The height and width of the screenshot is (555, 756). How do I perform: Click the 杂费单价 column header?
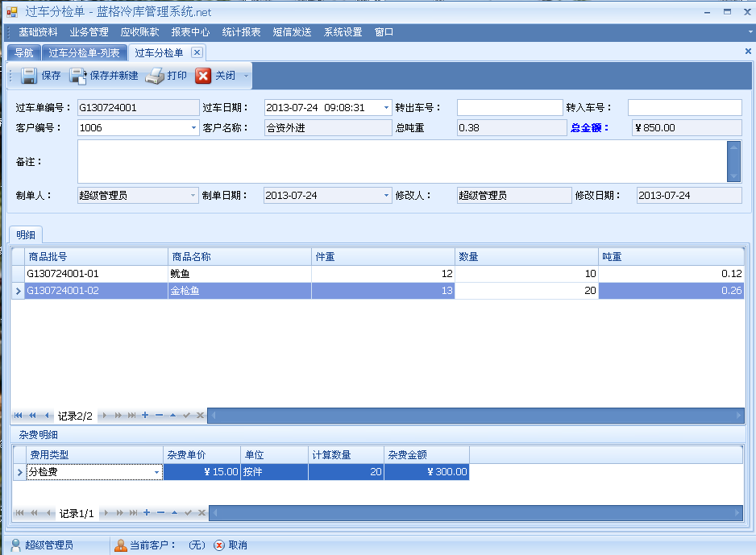click(x=202, y=455)
